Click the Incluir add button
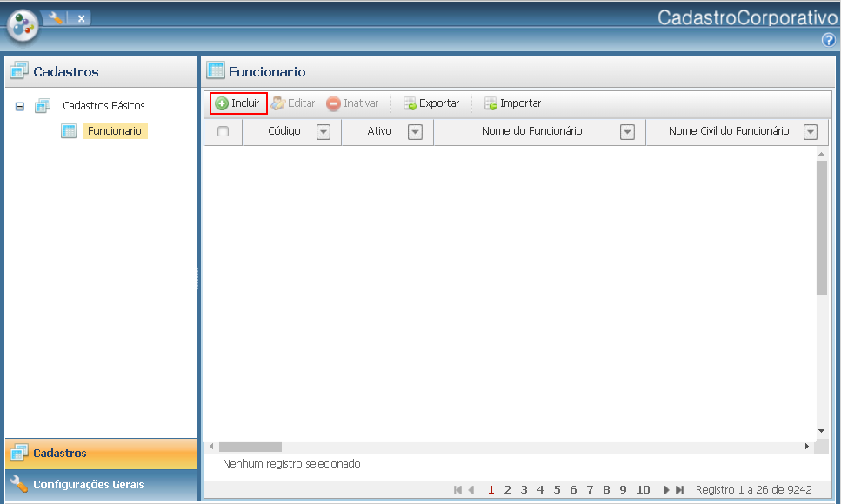 tap(237, 103)
